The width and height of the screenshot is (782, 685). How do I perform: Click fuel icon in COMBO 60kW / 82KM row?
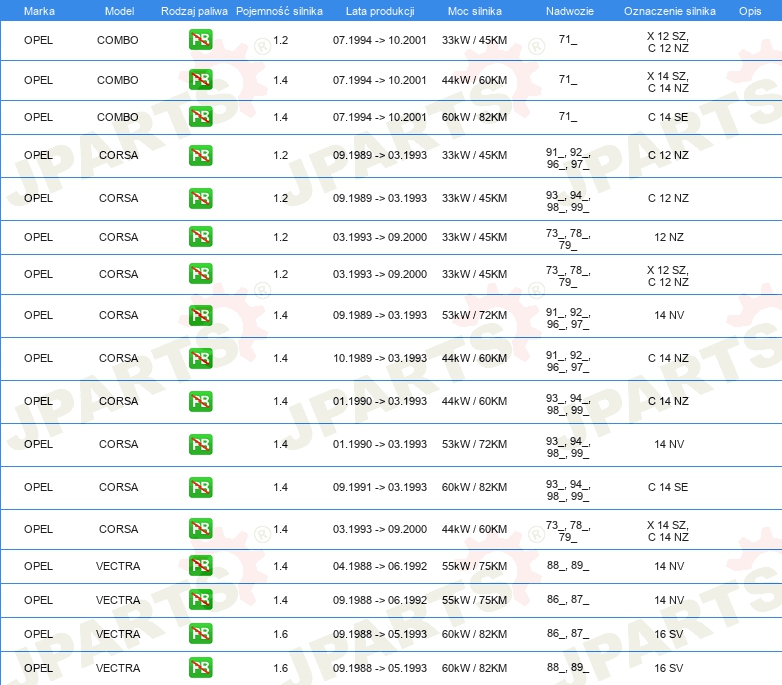[200, 117]
